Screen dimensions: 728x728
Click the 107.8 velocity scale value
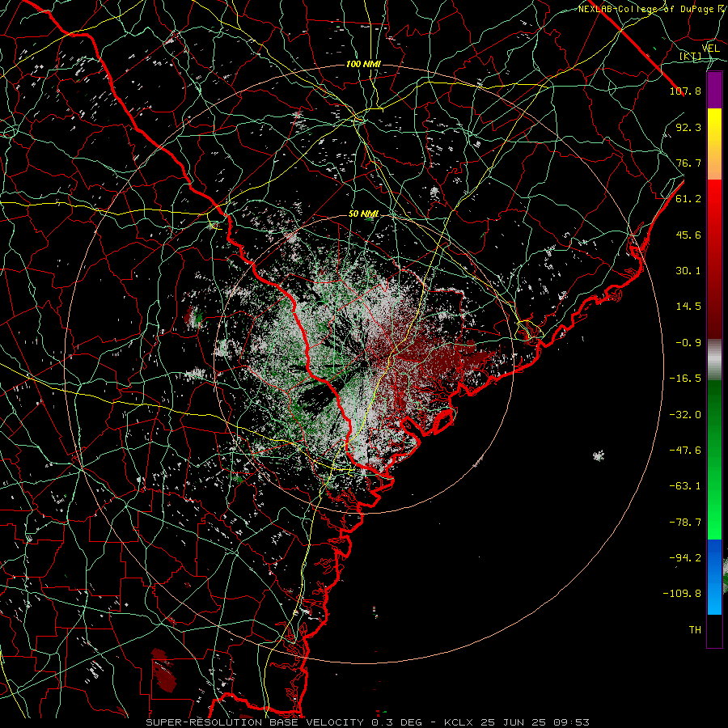coord(685,91)
